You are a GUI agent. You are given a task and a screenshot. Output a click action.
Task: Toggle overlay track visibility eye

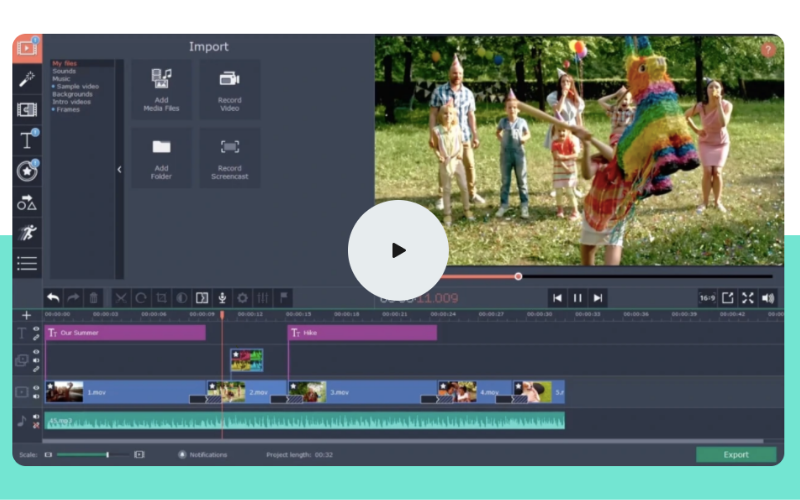(36, 352)
